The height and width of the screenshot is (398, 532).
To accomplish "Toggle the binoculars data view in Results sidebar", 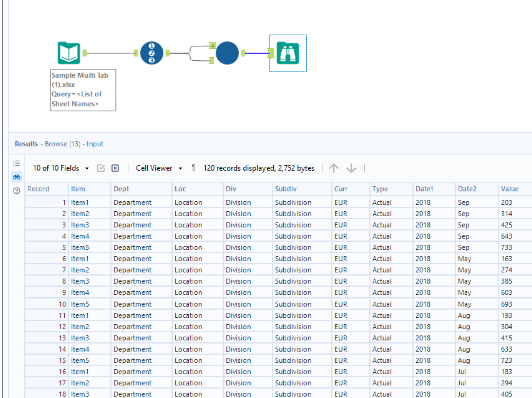I will pyautogui.click(x=16, y=176).
